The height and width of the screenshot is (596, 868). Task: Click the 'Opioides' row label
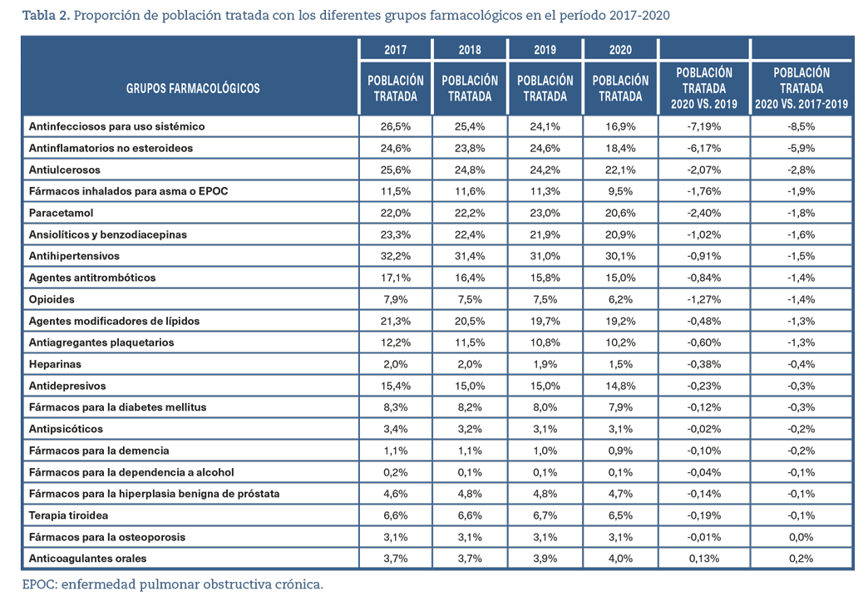[52, 299]
